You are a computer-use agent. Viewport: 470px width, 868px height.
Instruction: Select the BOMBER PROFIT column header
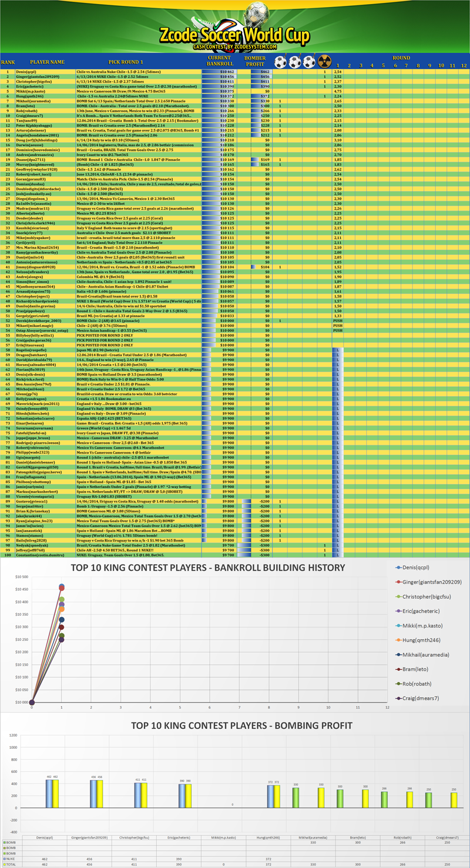(255, 61)
